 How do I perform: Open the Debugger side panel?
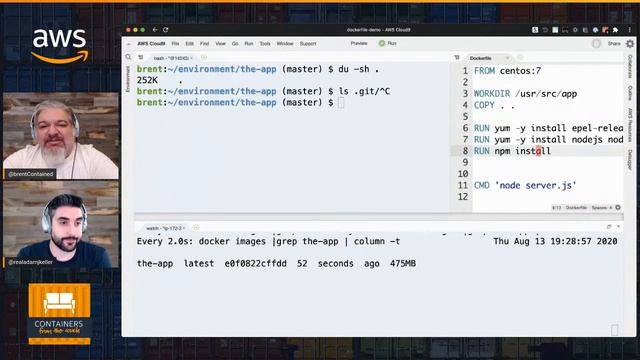coord(630,159)
